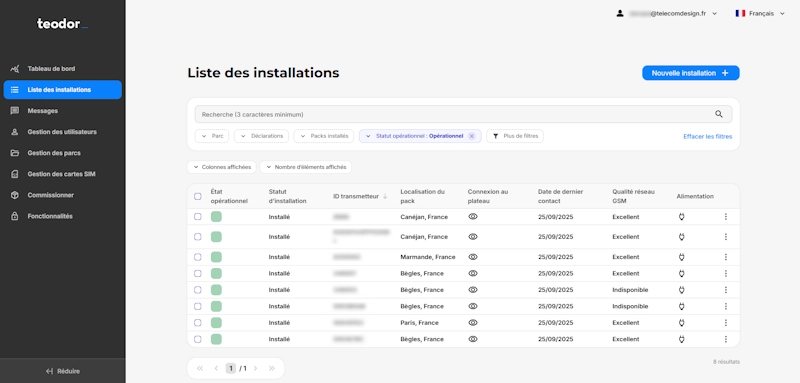This screenshot has height=383, width=800.
Task: Expand the Packs installés filter dropdown
Action: point(324,136)
